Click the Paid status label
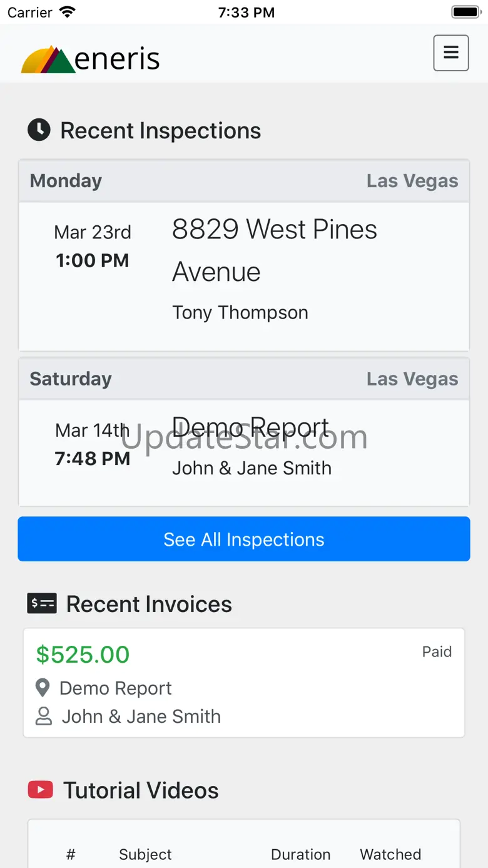The height and width of the screenshot is (868, 488). pyautogui.click(x=437, y=651)
